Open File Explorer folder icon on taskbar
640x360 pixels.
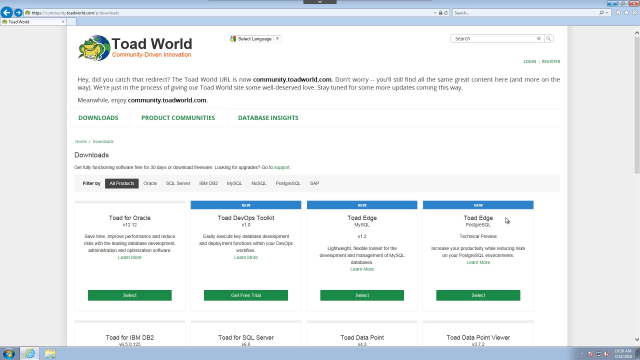(50, 353)
